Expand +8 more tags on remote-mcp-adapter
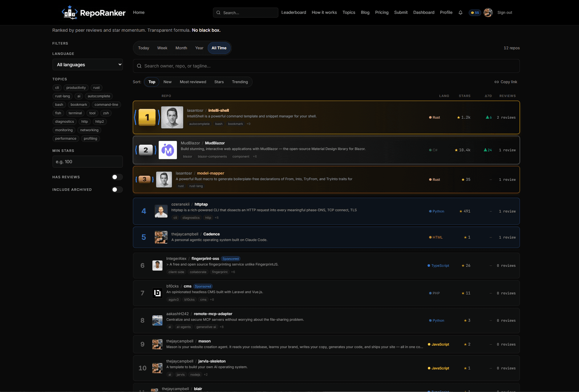The image size is (579, 392). (x=222, y=327)
